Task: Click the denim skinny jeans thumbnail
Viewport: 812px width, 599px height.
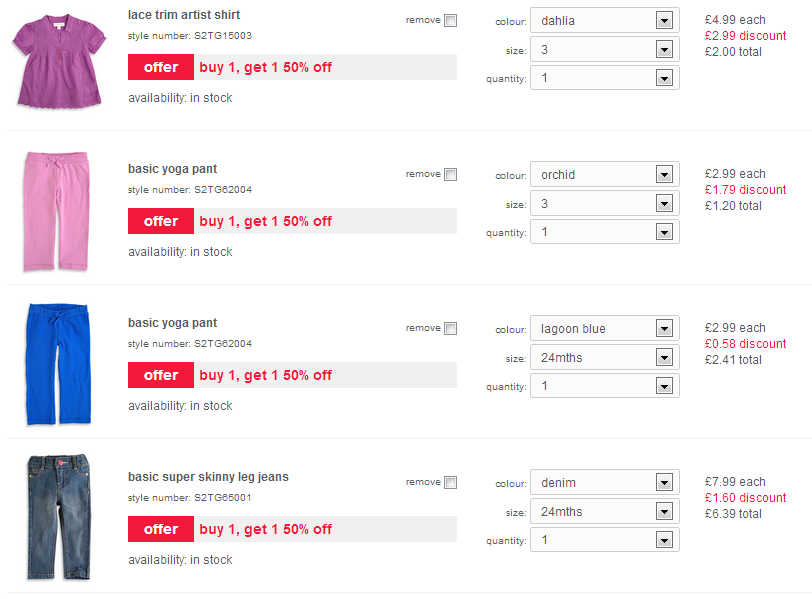Action: point(59,517)
